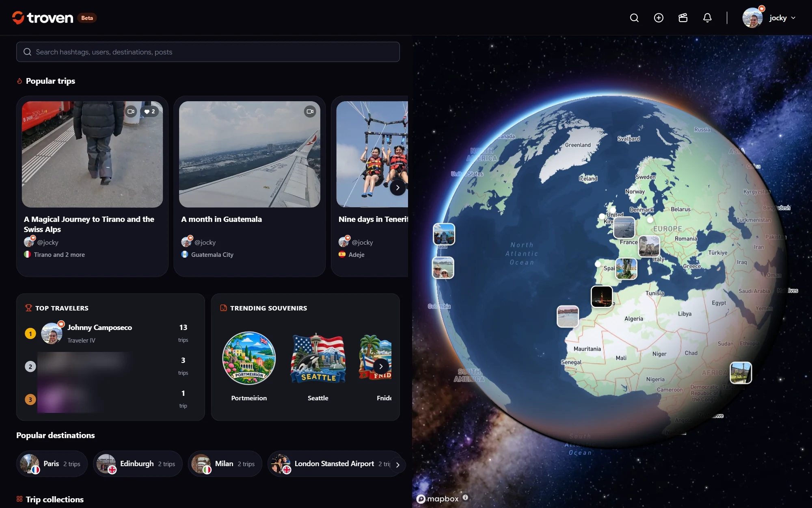Open Nine days in Tenerife trip title
Screen dimensions: 812x508
[373, 219]
